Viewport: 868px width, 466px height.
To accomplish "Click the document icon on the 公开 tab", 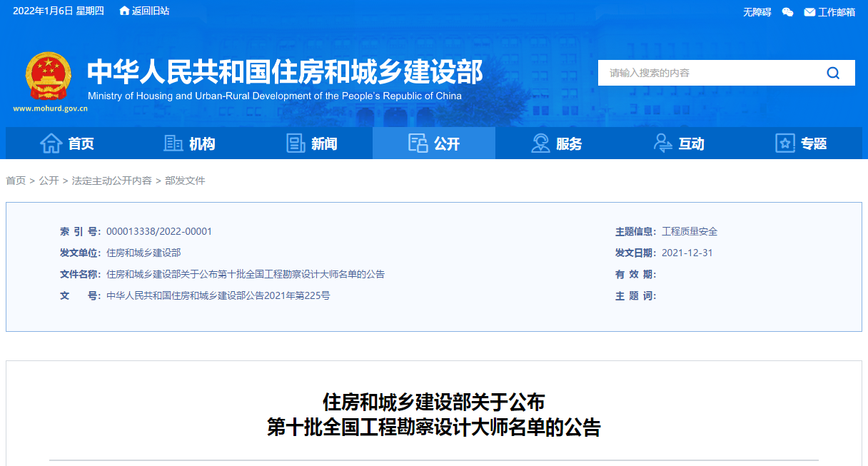I will [418, 142].
